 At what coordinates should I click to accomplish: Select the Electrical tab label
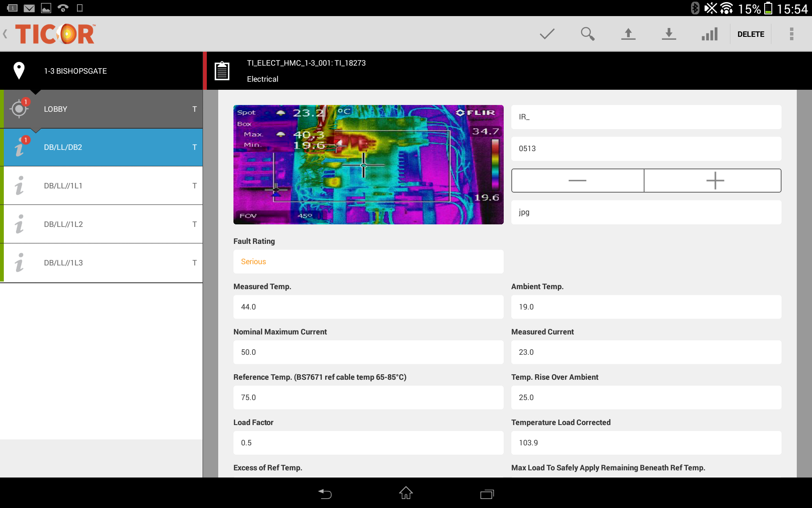(x=263, y=78)
